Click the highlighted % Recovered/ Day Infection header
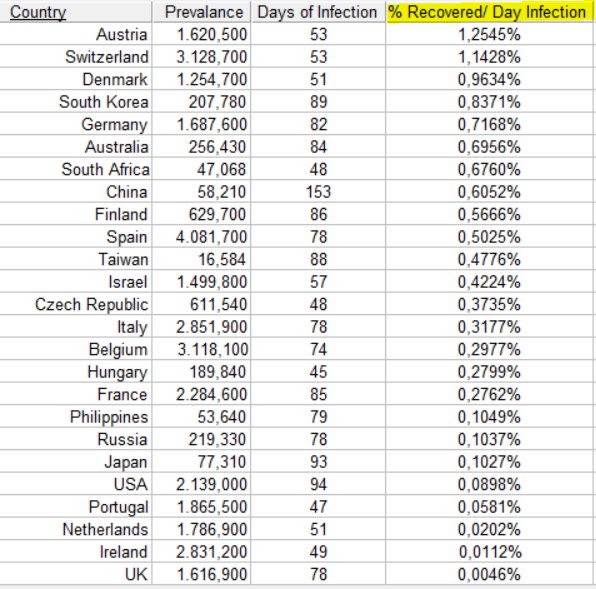596x589 pixels. point(487,12)
